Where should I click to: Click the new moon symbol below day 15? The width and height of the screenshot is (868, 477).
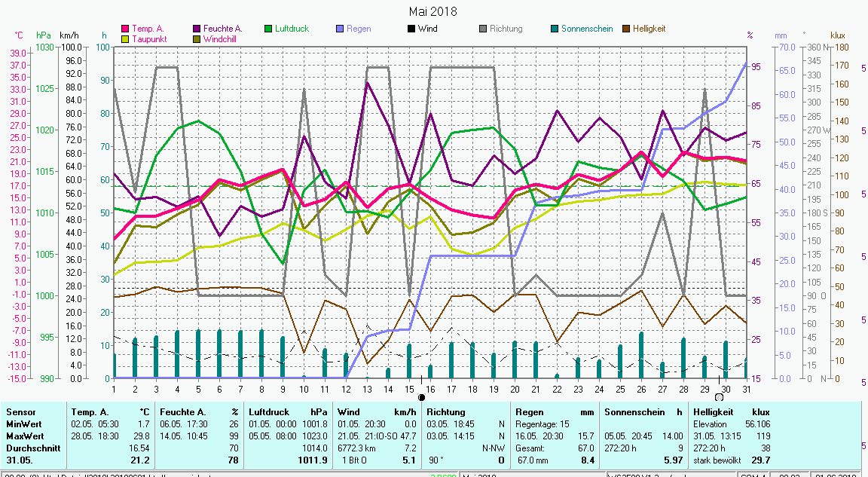click(x=422, y=397)
